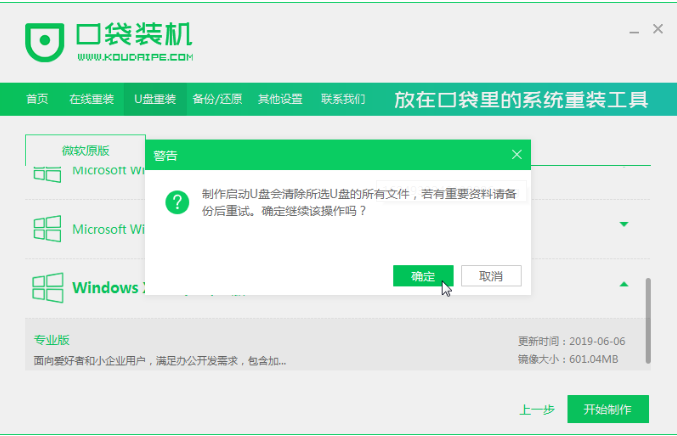Collapse the Windows section up arrow

point(624,285)
